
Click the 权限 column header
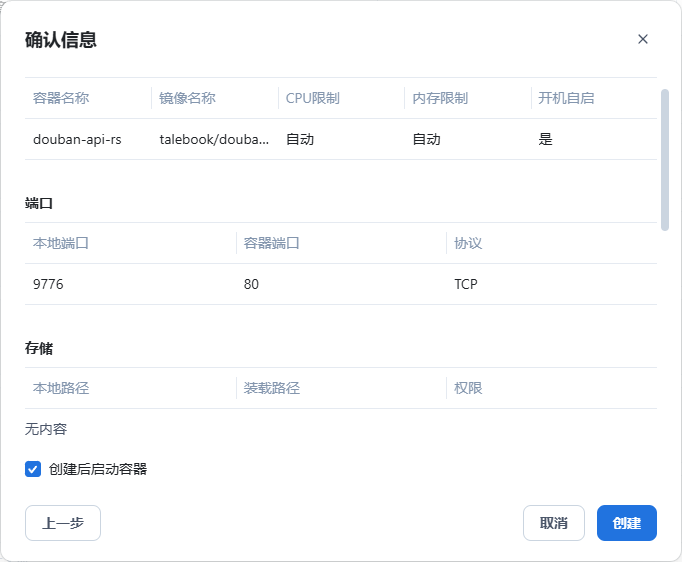(x=468, y=388)
